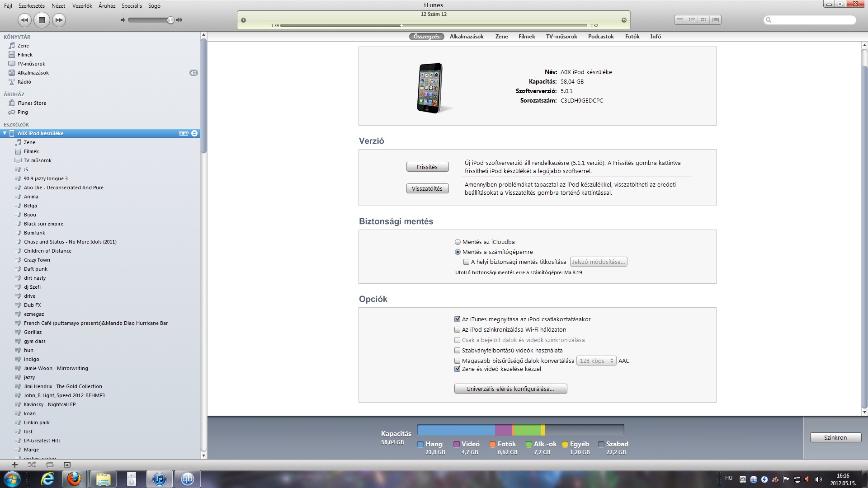
Task: Open Internet Explorer from taskbar
Action: pyautogui.click(x=47, y=479)
